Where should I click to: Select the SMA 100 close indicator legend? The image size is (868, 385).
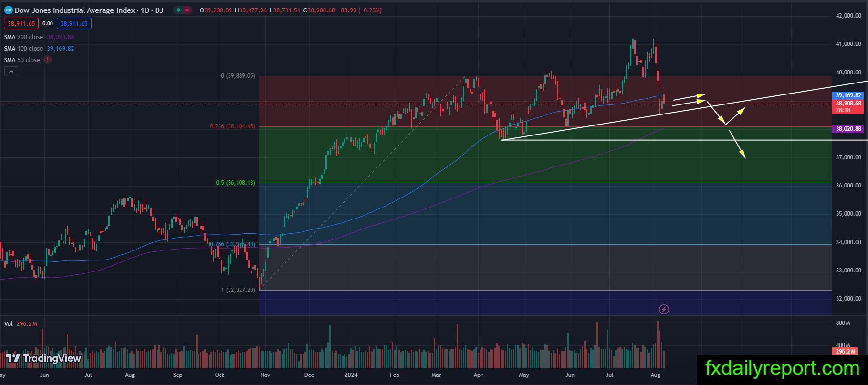click(x=23, y=48)
